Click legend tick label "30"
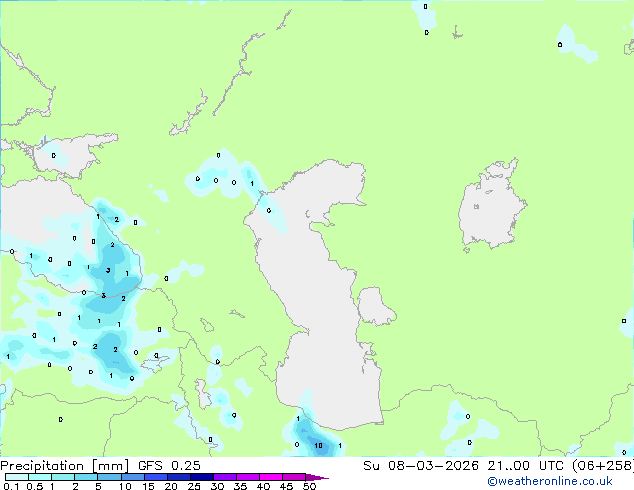Screen dimensions: 634x490 pos(217,486)
